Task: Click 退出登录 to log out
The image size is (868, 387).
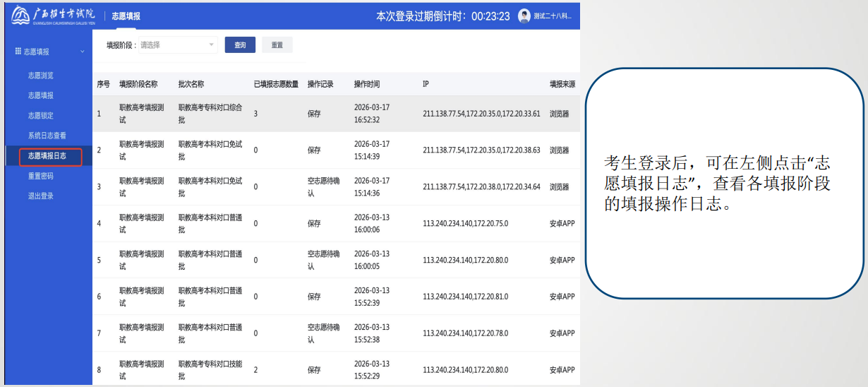Action: coord(41,196)
